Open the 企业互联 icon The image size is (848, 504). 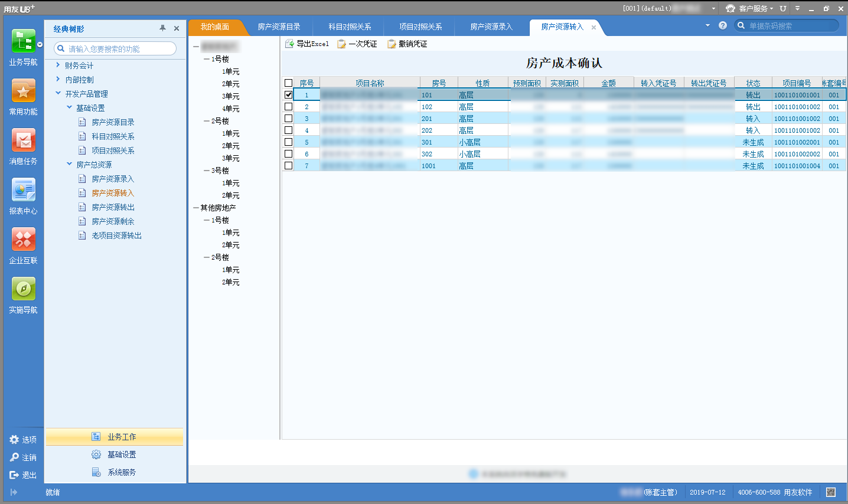click(23, 240)
